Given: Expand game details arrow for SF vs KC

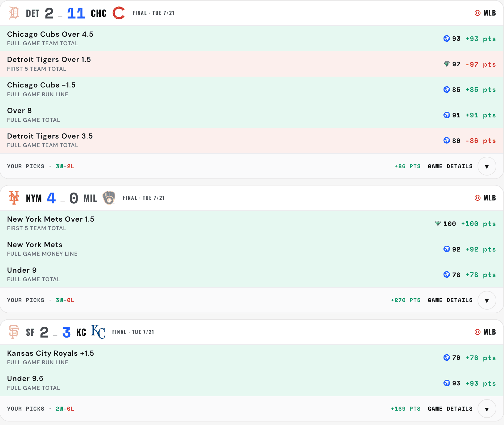Looking at the screenshot, I should click(487, 409).
